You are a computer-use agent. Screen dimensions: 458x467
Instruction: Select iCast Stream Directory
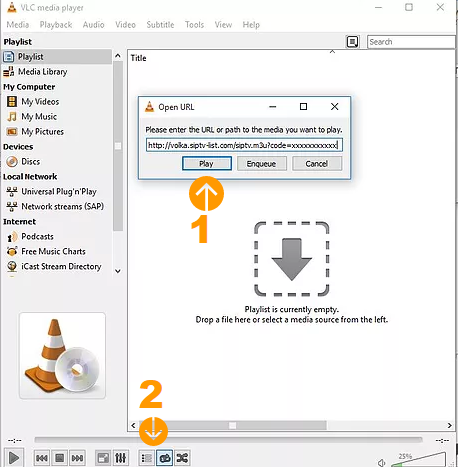pyautogui.click(x=61, y=266)
